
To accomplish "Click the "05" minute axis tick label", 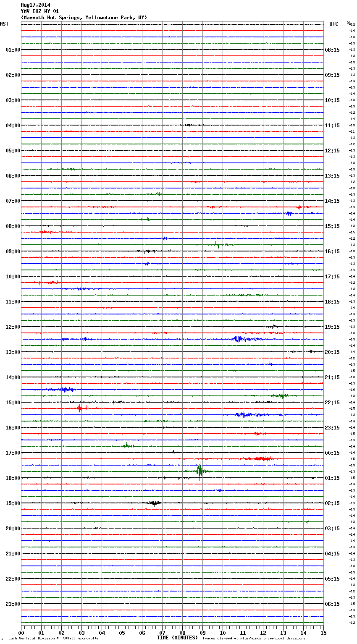I will 122,633.
